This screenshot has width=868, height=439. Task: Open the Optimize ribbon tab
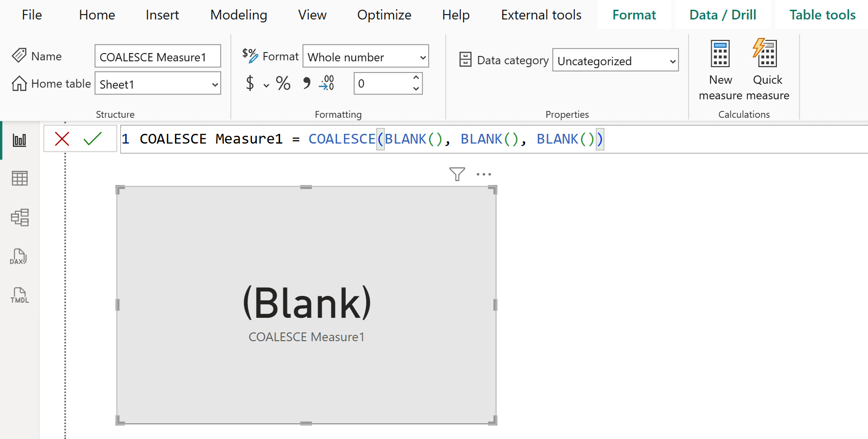[x=384, y=15]
